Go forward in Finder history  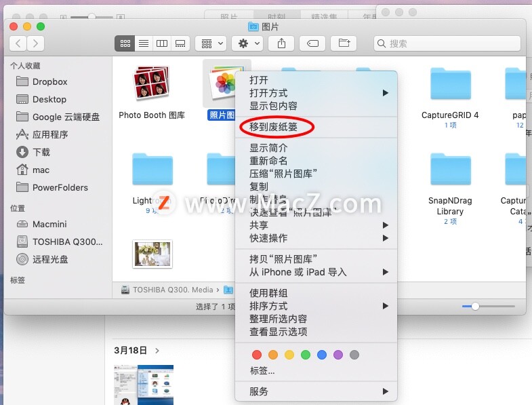(x=36, y=43)
